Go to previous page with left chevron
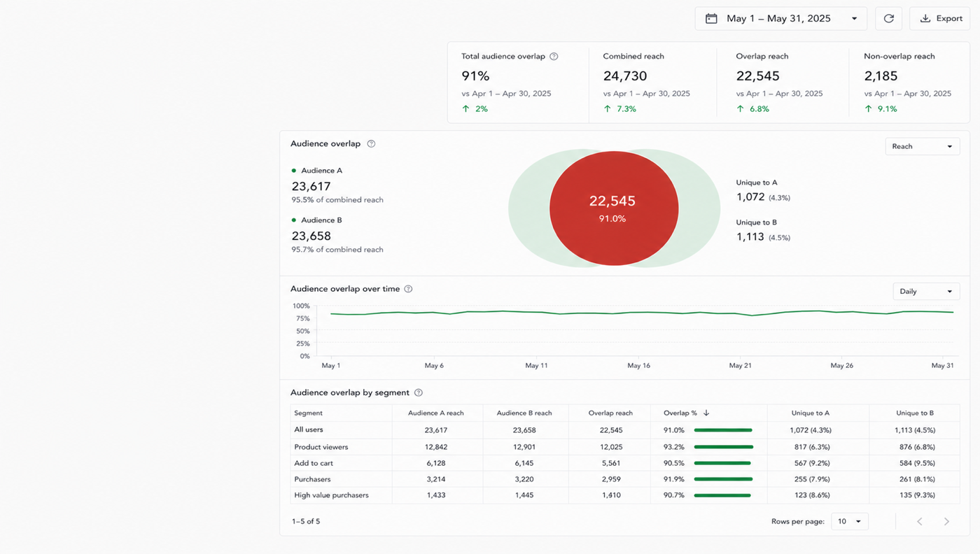This screenshot has height=554, width=980. [920, 522]
